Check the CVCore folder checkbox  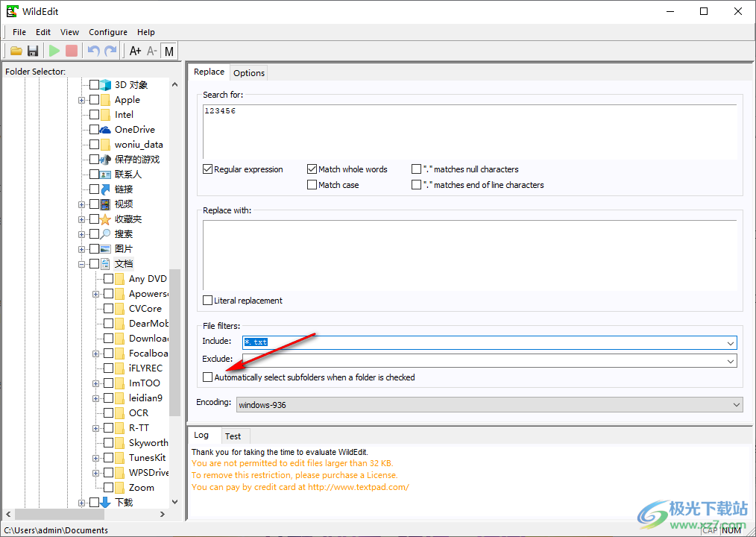(x=109, y=309)
